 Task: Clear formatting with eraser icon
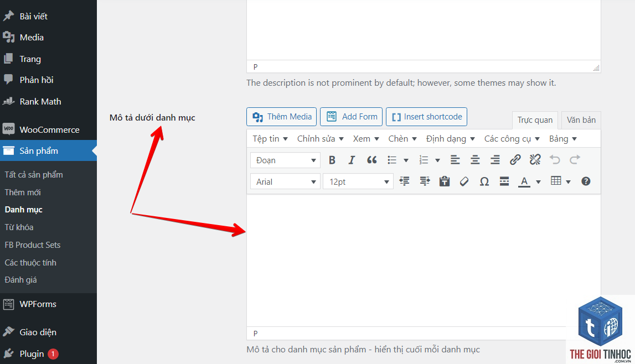(464, 181)
